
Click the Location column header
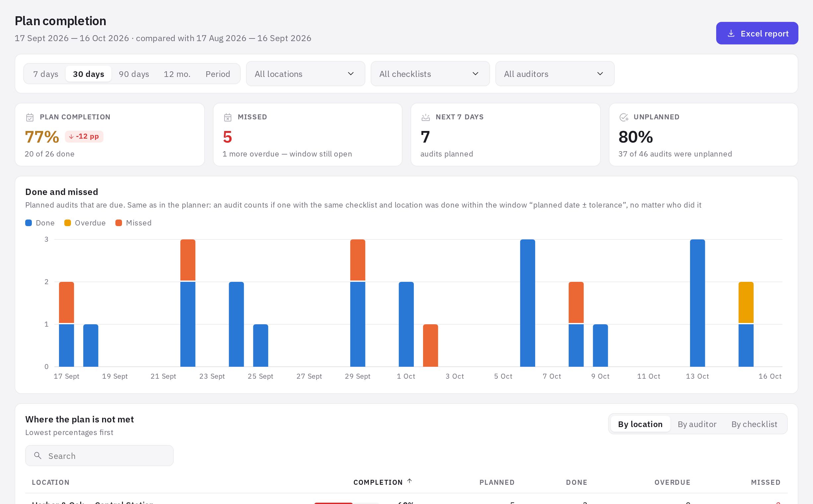(51, 482)
